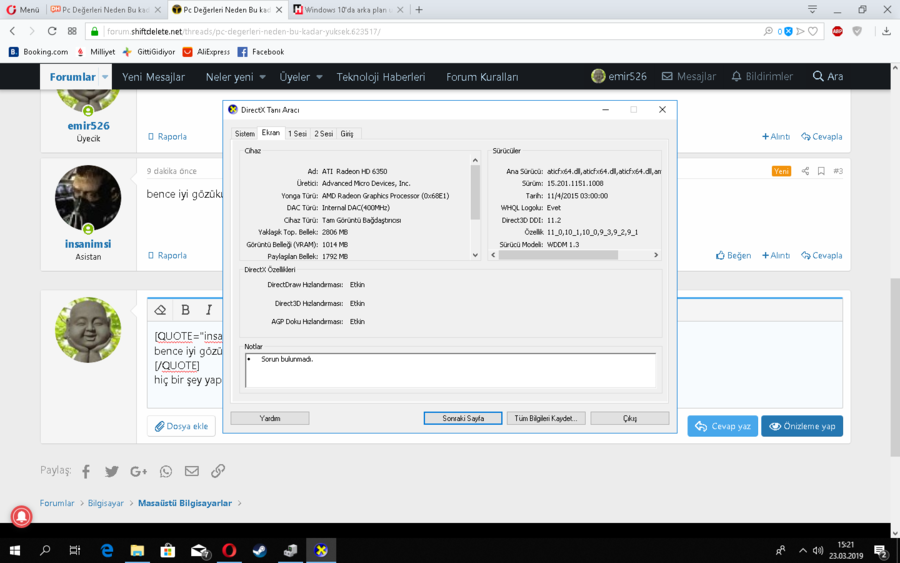Toggle bold formatting in reply editor
Viewport: 900px width, 563px height.
pos(185,310)
